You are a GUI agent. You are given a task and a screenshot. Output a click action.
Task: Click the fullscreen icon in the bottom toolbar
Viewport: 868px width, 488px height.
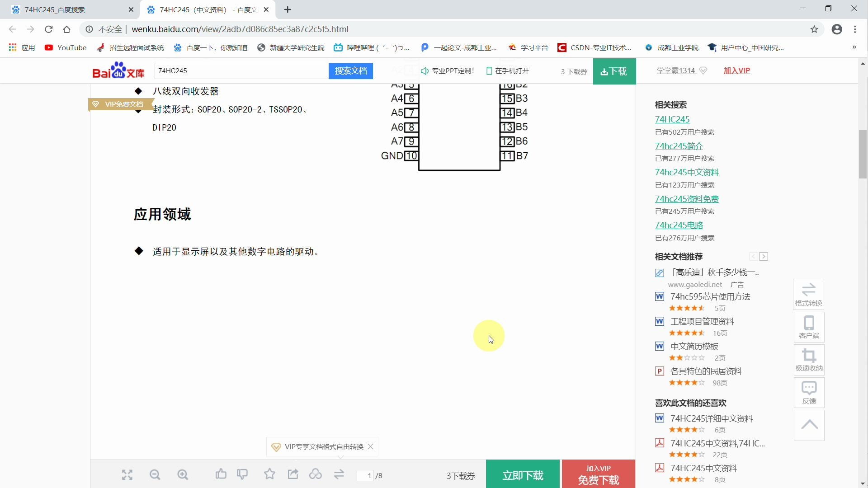point(127,475)
